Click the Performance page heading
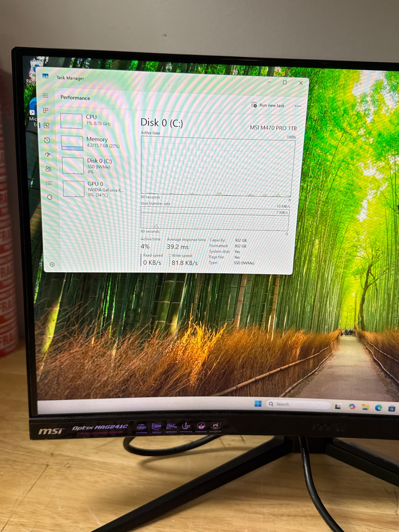Viewport: 399px width, 532px height. tap(75, 98)
